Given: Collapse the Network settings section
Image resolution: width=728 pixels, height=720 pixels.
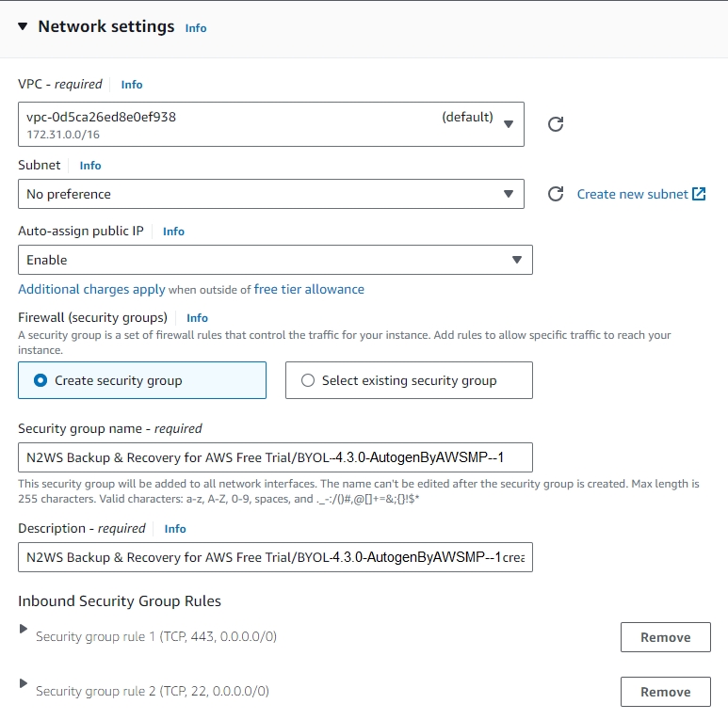Looking at the screenshot, I should 23,26.
